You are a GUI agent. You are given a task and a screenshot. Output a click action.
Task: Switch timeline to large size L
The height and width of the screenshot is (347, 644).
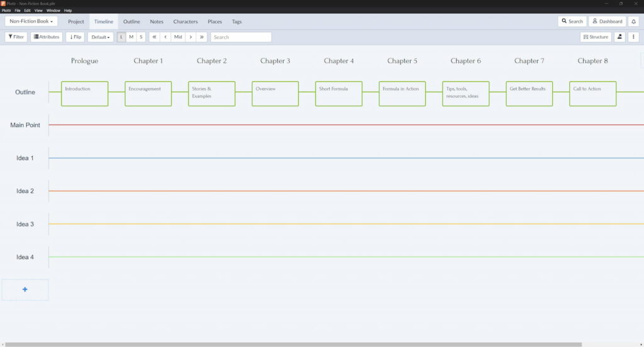pos(121,37)
